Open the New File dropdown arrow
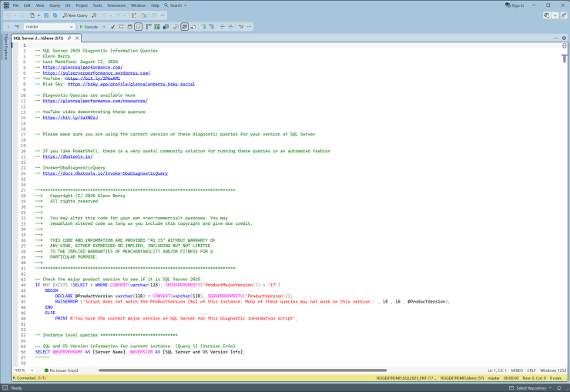The image size is (570, 392). [39, 15]
